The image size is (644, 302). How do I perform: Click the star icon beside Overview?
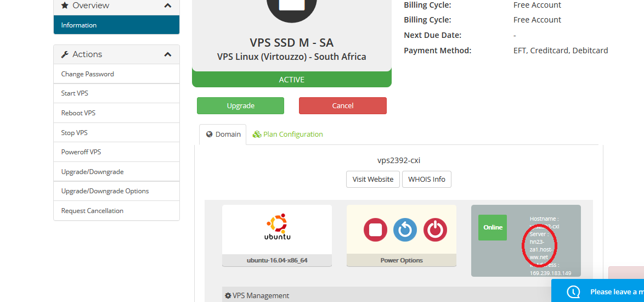click(65, 5)
